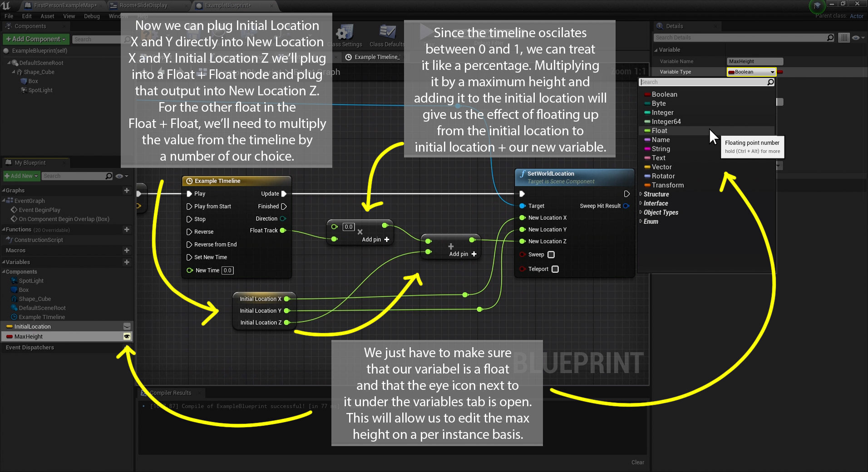
Task: Select Float from the variable type list
Action: (x=707, y=131)
